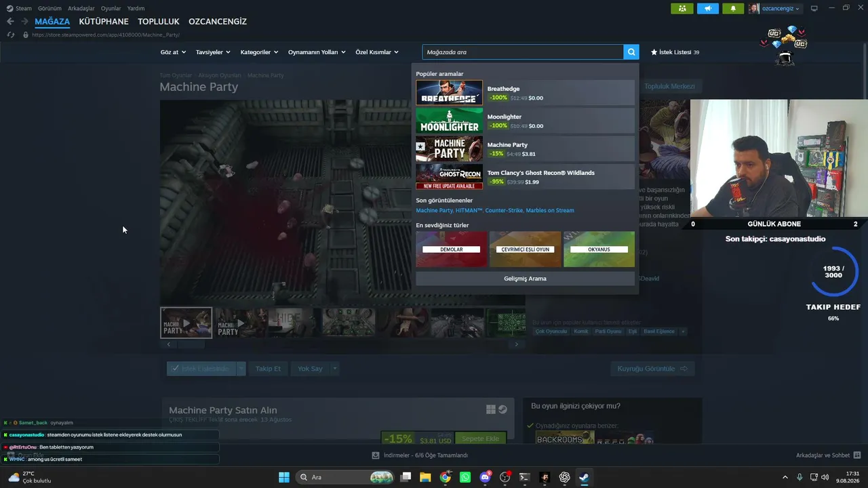Open the OKYANUS genre tile

(599, 249)
